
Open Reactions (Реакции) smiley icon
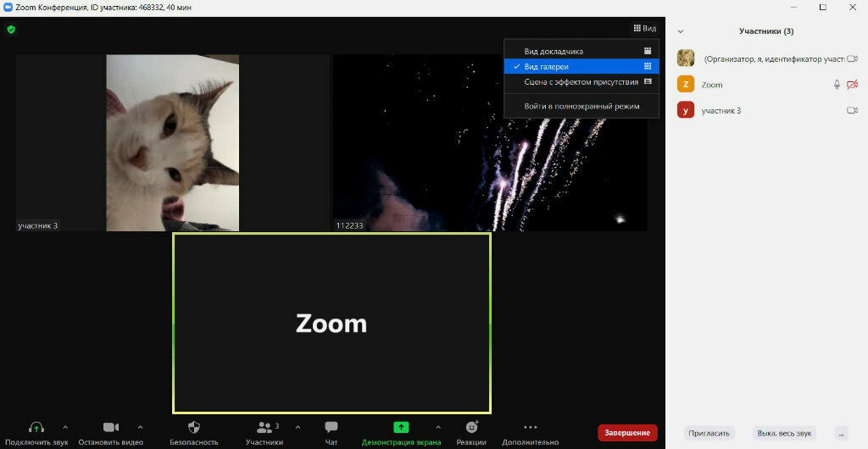[x=471, y=427]
